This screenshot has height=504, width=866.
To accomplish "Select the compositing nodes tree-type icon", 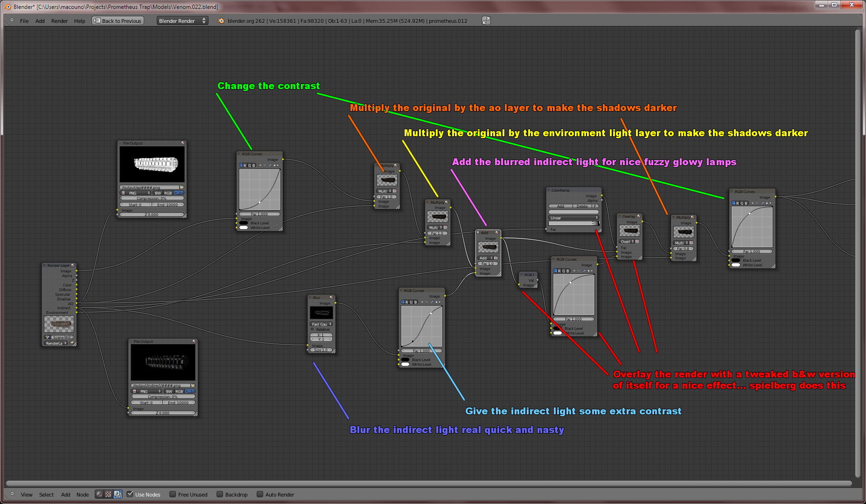I will pos(117,494).
